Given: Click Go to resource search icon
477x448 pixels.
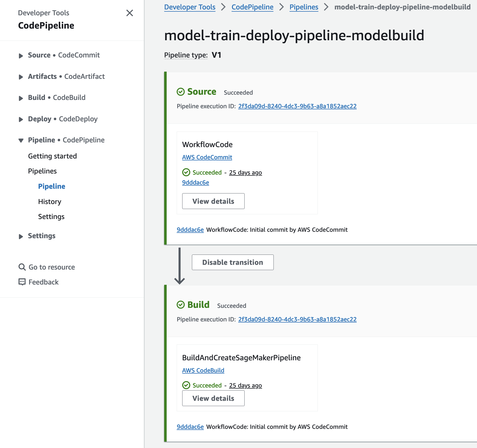Looking at the screenshot, I should [x=22, y=267].
